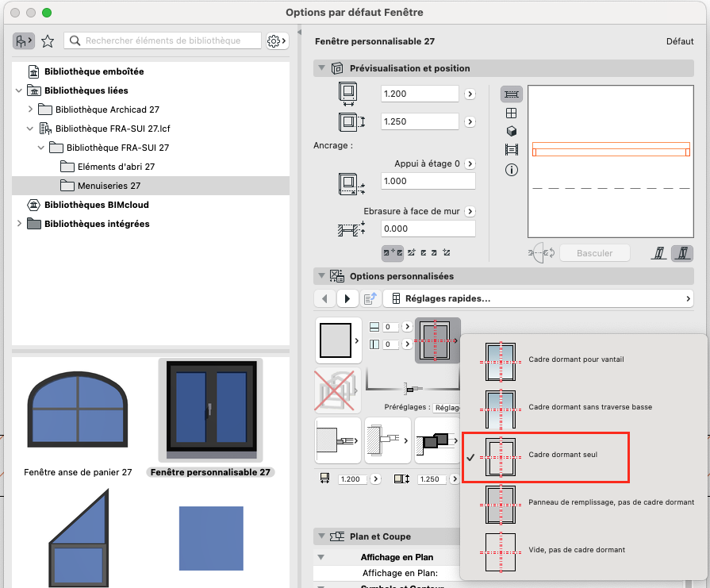Pick the sloped-top window thumbnail
Image resolution: width=710 pixels, height=588 pixels.
pyautogui.click(x=79, y=538)
